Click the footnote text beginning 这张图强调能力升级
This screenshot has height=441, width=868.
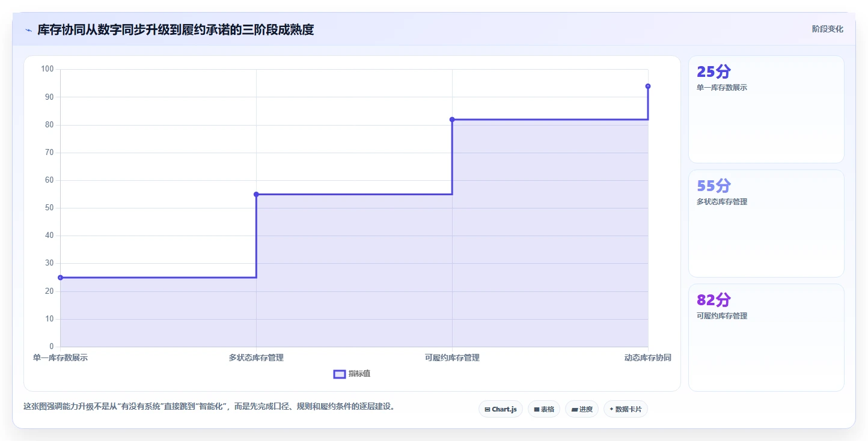click(x=210, y=407)
